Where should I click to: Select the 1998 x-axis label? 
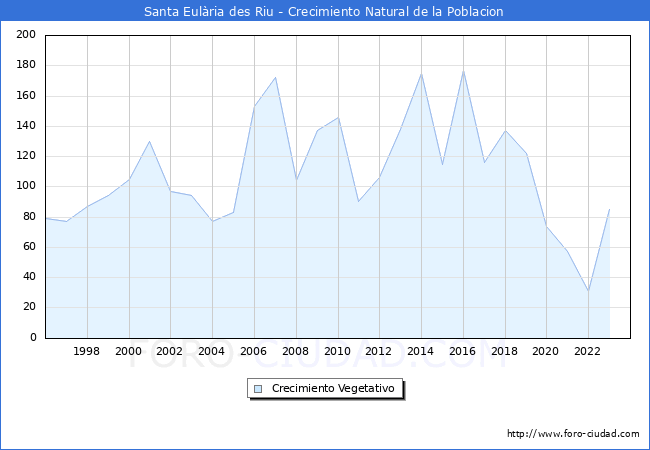pyautogui.click(x=87, y=351)
